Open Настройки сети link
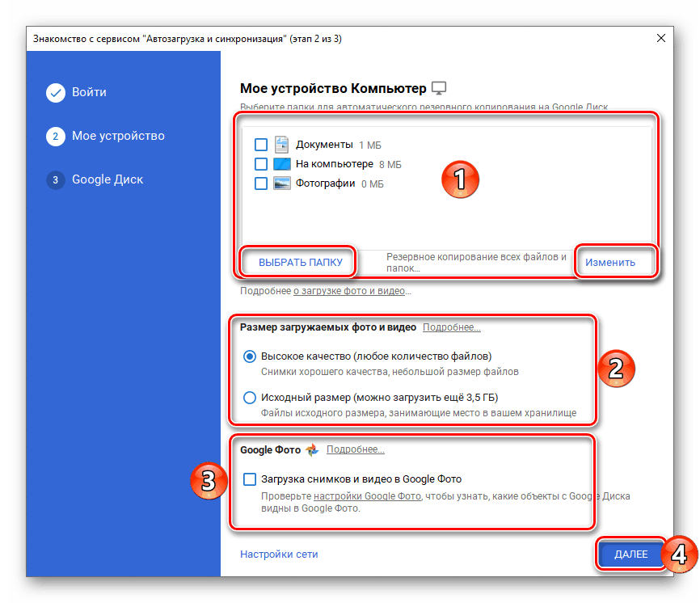700x603 pixels. (x=279, y=554)
